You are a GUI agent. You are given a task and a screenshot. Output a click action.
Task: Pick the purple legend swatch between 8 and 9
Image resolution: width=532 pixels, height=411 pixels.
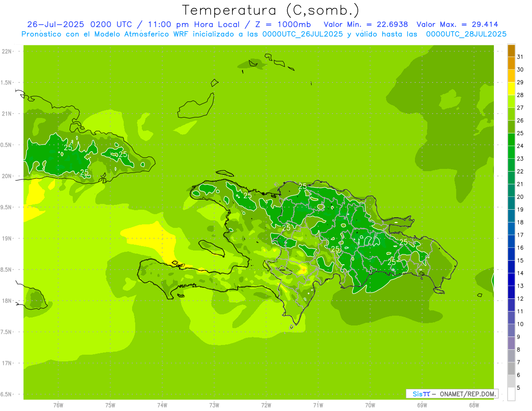click(x=511, y=343)
